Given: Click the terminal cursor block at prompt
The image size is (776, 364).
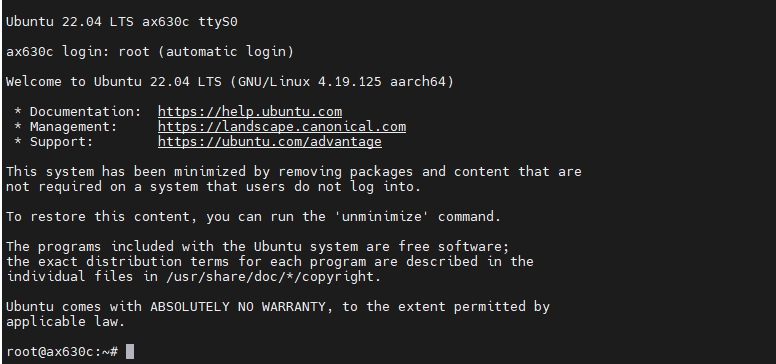Looking at the screenshot, I should pos(130,352).
